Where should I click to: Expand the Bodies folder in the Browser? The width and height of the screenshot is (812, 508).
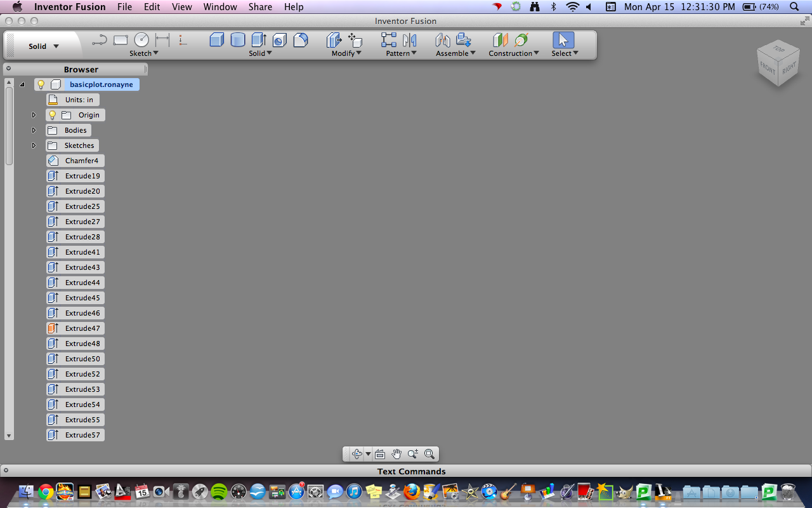click(34, 130)
